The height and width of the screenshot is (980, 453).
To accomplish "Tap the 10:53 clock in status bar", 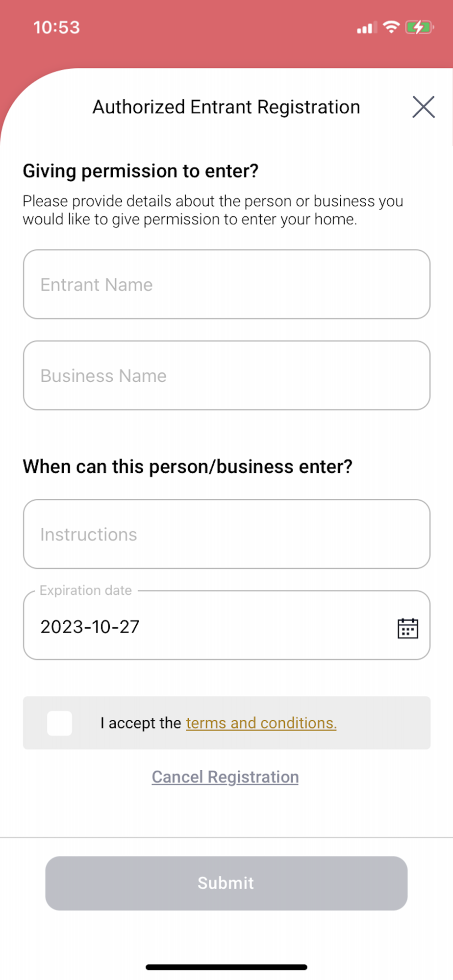I will click(x=56, y=27).
